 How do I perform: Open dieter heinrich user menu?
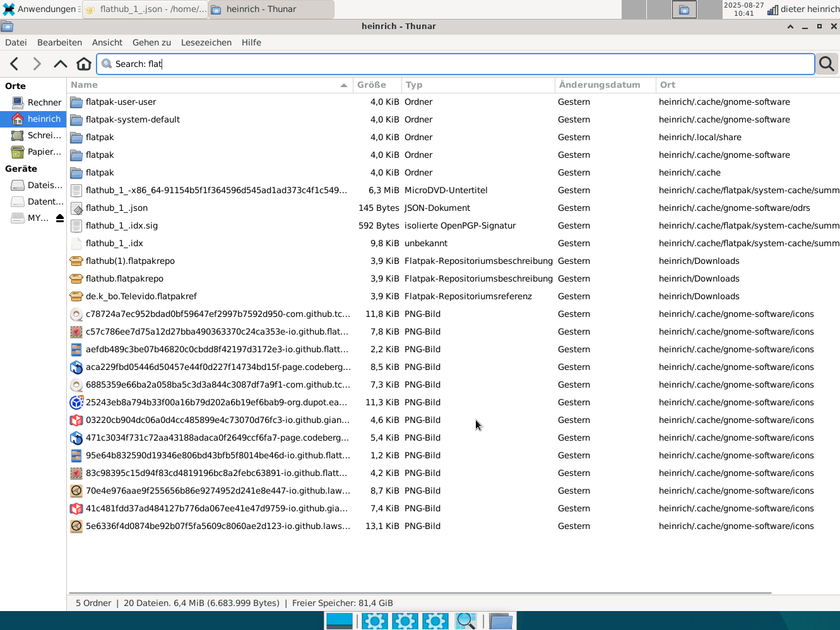point(810,9)
